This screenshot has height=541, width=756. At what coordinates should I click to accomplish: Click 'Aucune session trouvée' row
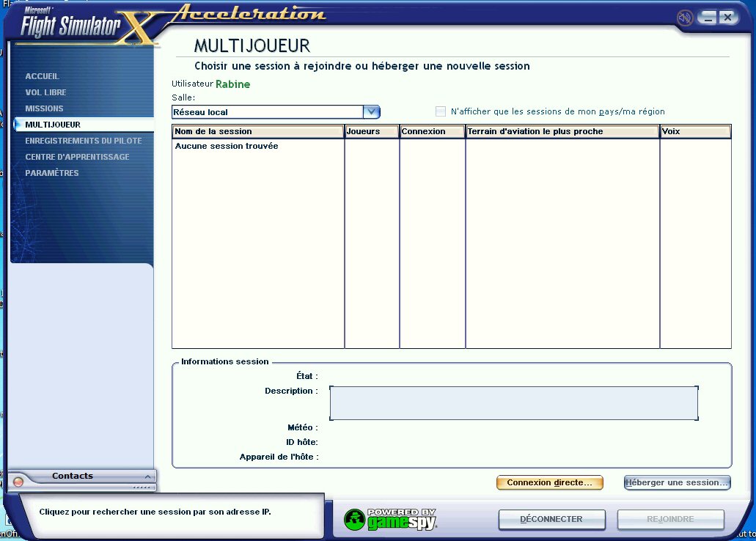[x=227, y=146]
